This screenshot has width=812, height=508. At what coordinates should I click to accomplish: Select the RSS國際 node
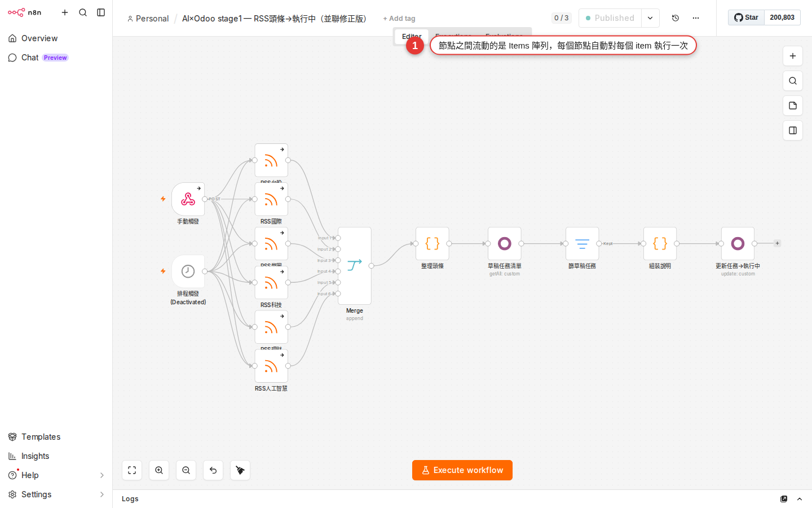[x=271, y=199]
